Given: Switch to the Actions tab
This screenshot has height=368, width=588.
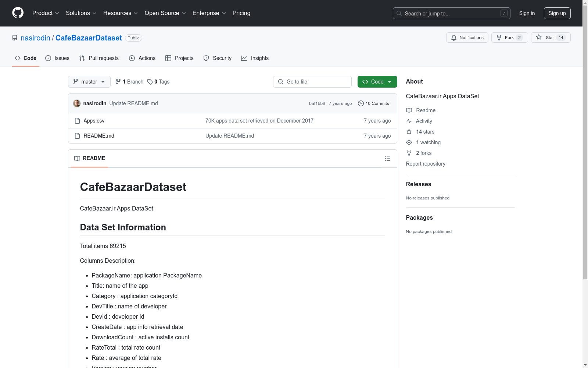Looking at the screenshot, I should pos(142,58).
